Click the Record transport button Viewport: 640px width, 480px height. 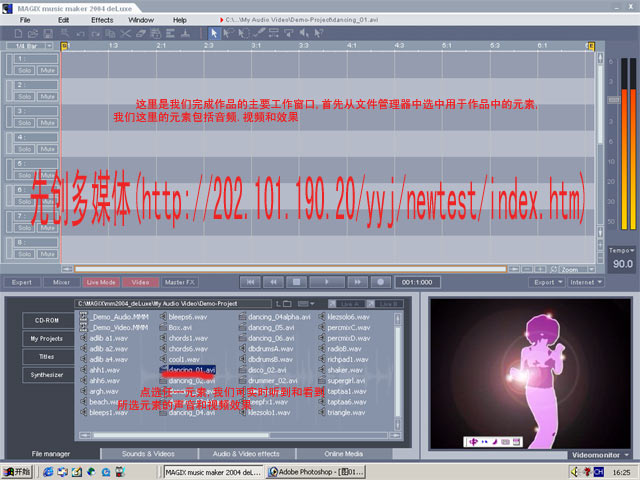[x=382, y=282]
